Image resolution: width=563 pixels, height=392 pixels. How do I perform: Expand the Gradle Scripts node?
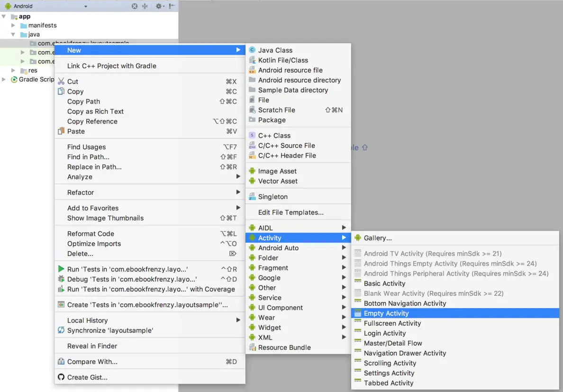pos(4,80)
